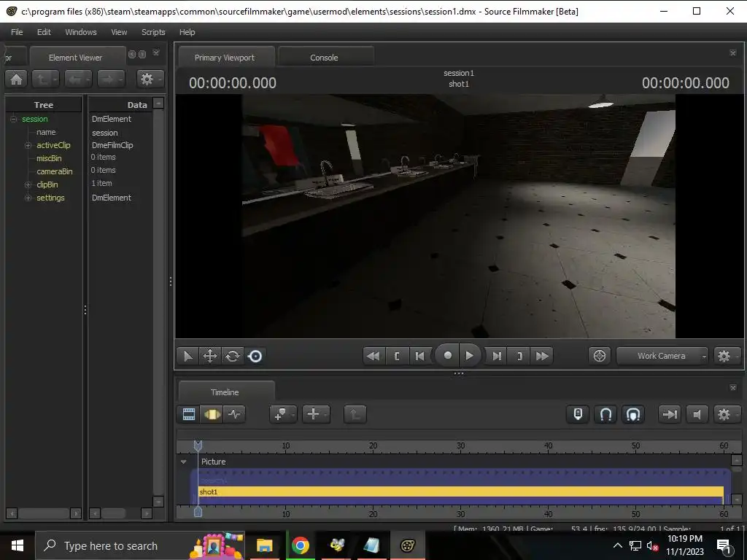The width and height of the screenshot is (747, 560).
Task: Click the timeline up-level arrow button
Action: (x=355, y=414)
